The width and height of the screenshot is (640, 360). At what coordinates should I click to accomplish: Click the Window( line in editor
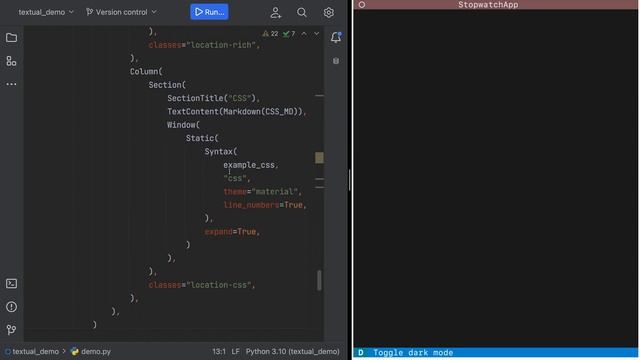click(183, 125)
